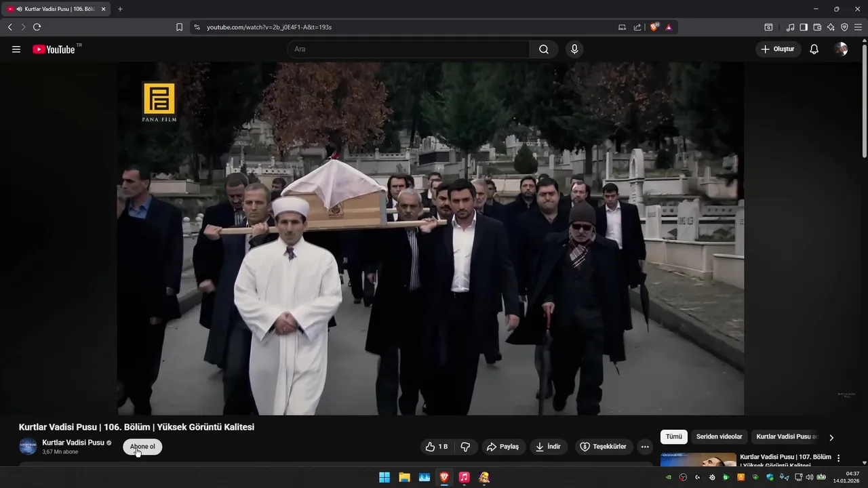Open Brave VPN shield icon
868x488 pixels.
844,27
